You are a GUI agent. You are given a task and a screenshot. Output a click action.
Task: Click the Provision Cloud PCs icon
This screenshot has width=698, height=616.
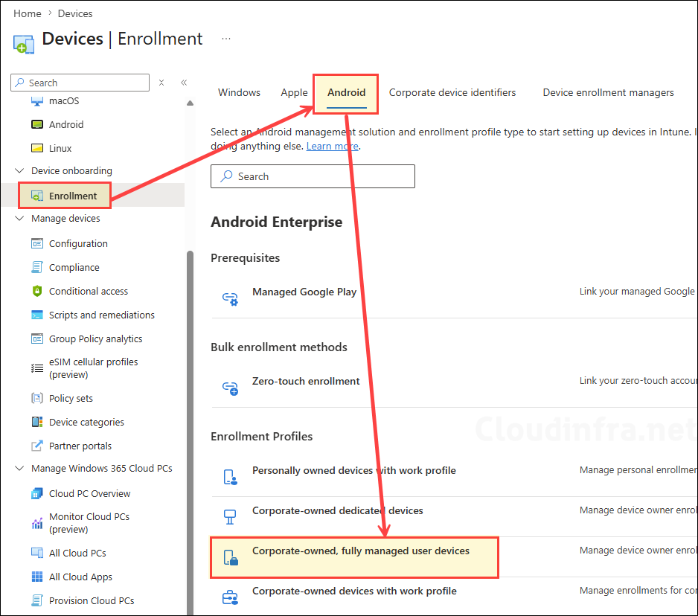coord(37,600)
